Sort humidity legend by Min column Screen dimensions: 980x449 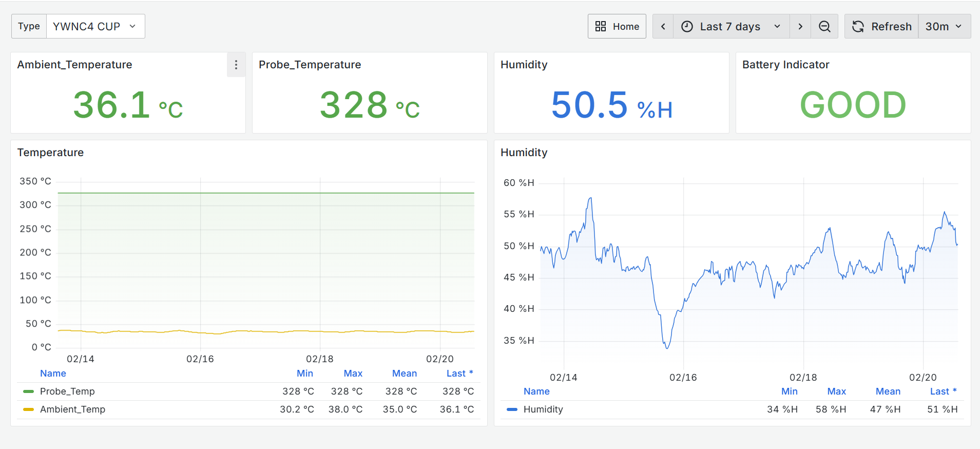(789, 391)
